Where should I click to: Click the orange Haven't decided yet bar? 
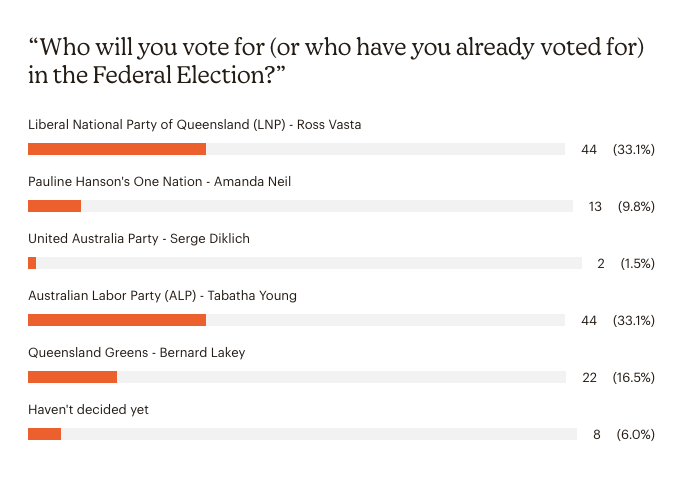(x=44, y=434)
